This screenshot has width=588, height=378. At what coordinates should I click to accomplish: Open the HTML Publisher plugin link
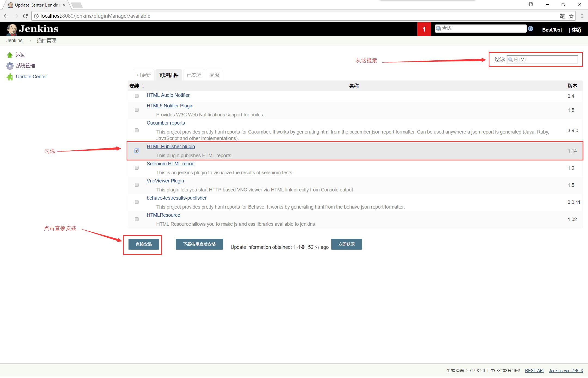[171, 147]
